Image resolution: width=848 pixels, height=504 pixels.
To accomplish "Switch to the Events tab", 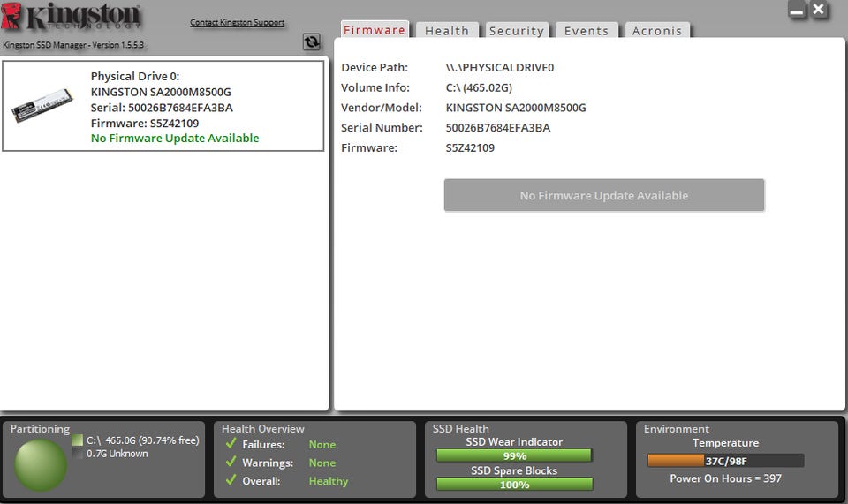I will coord(587,30).
